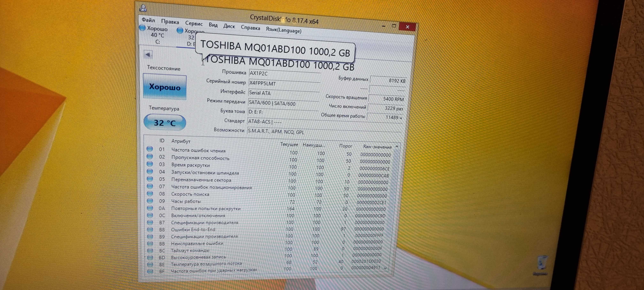
Task: Click the status icon for attribute 05
Action: pos(149,179)
